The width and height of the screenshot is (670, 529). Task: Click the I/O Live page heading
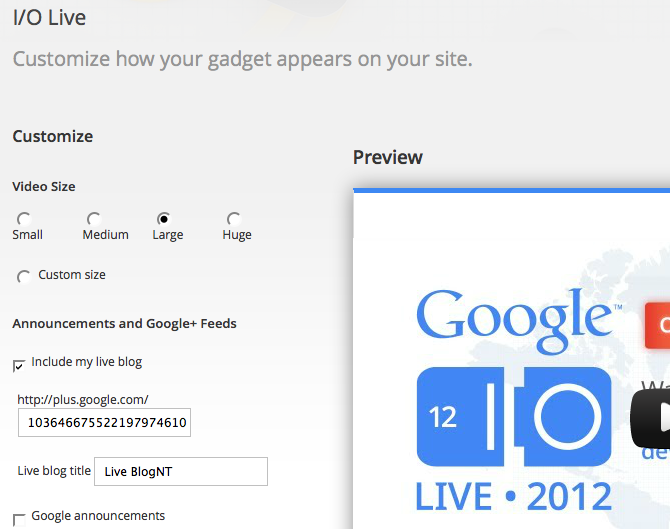click(49, 18)
